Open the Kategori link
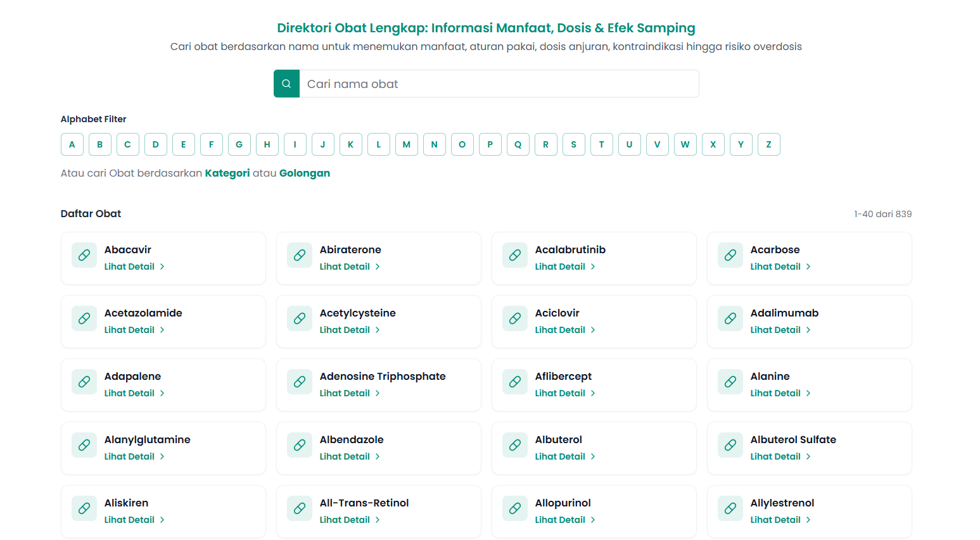Image resolution: width=980 pixels, height=540 pixels. [x=227, y=173]
